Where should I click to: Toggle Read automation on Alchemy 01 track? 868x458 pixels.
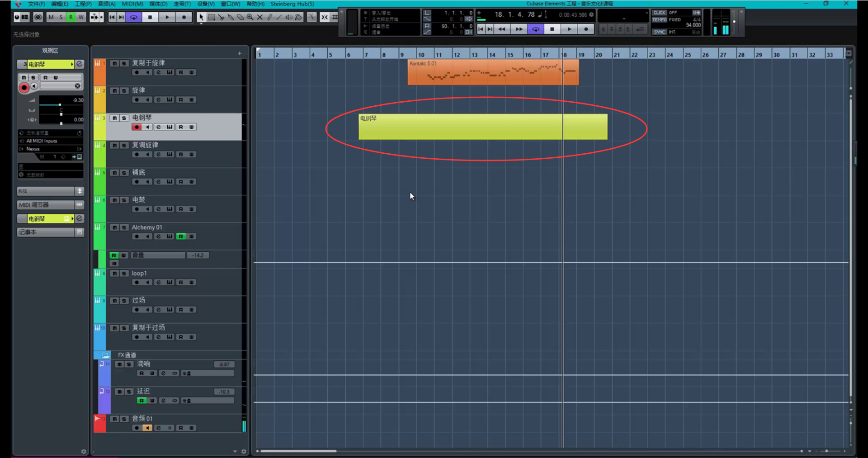(180, 236)
